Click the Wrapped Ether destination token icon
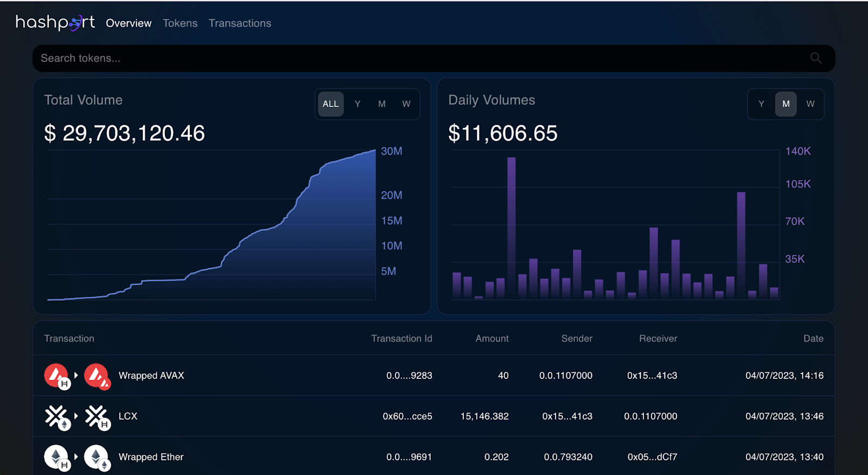 tap(97, 457)
